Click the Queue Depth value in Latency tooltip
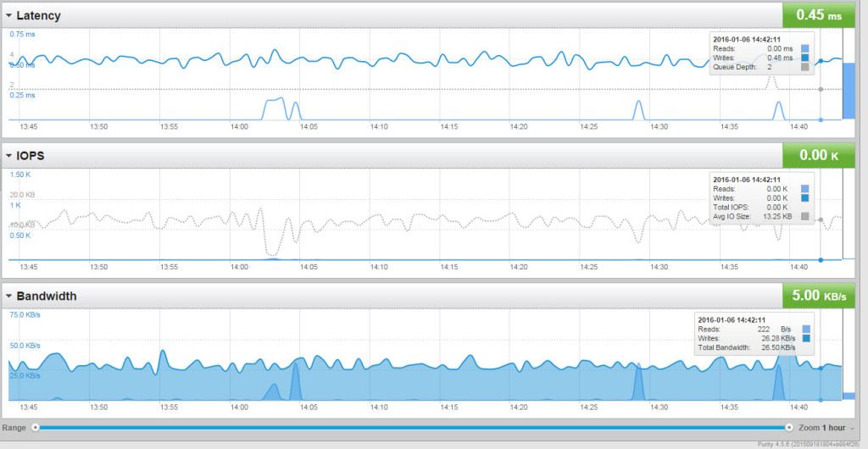The width and height of the screenshot is (868, 449). pyautogui.click(x=769, y=67)
